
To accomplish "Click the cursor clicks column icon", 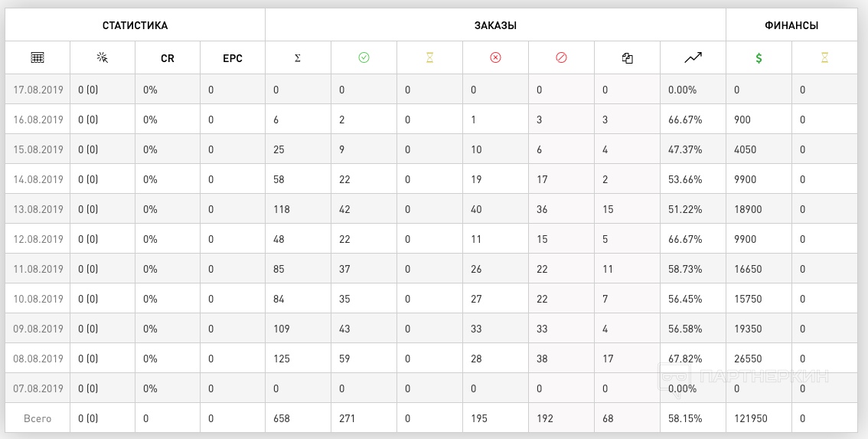I will pos(103,57).
